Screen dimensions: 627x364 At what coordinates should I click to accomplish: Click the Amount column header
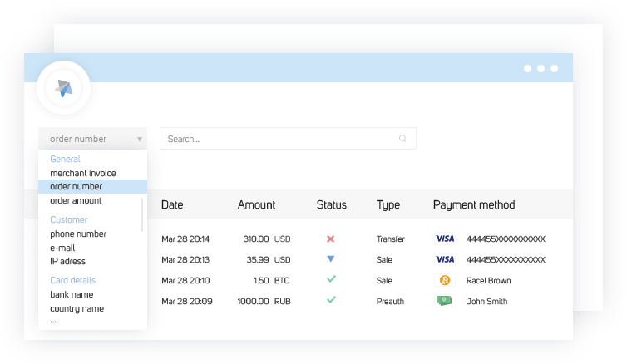(256, 204)
